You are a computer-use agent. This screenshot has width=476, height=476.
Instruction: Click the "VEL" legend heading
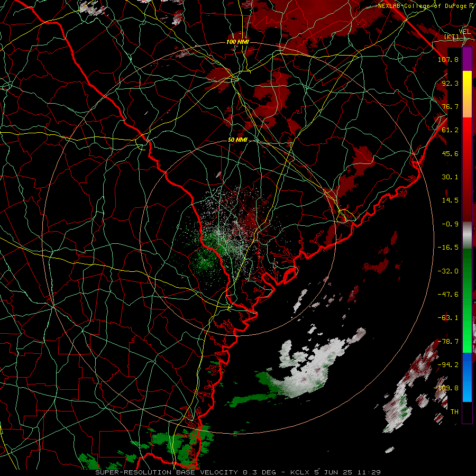pyautogui.click(x=465, y=31)
